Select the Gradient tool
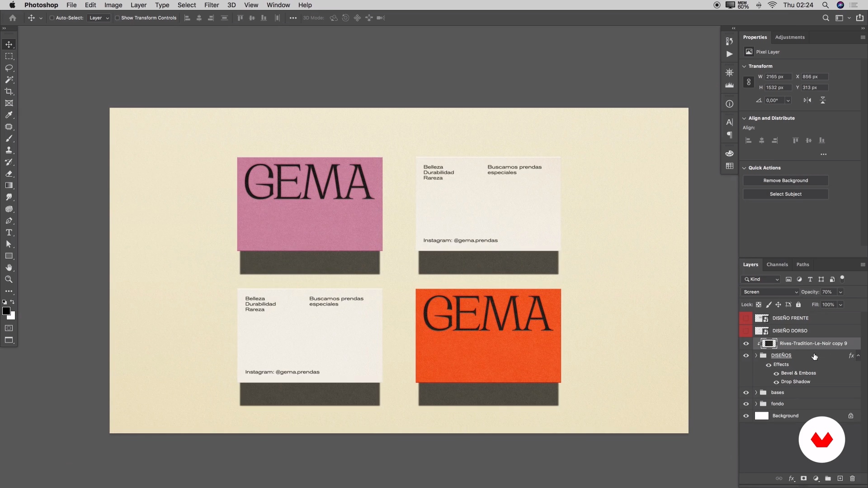 coord(9,185)
